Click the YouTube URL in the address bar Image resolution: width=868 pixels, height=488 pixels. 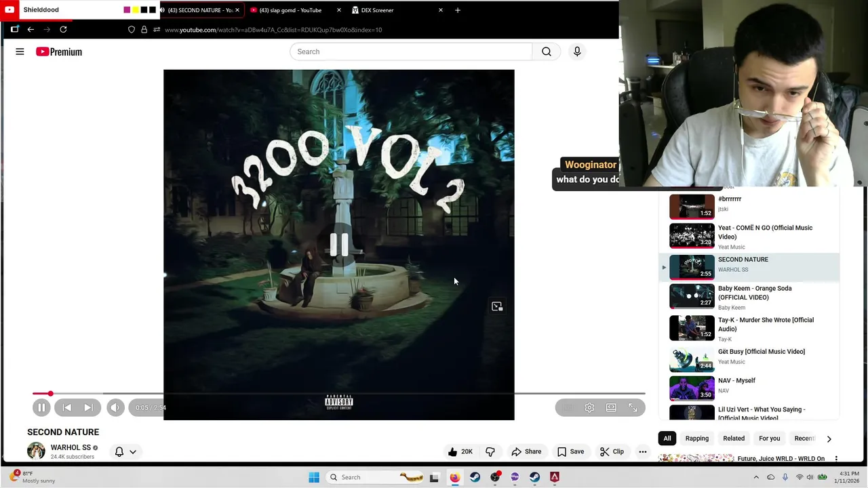273,30
